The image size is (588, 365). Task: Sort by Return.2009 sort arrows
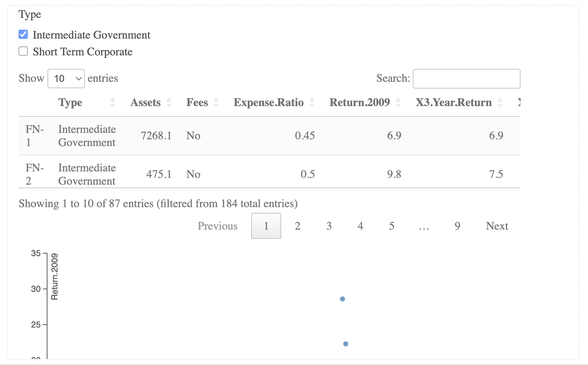click(x=398, y=102)
